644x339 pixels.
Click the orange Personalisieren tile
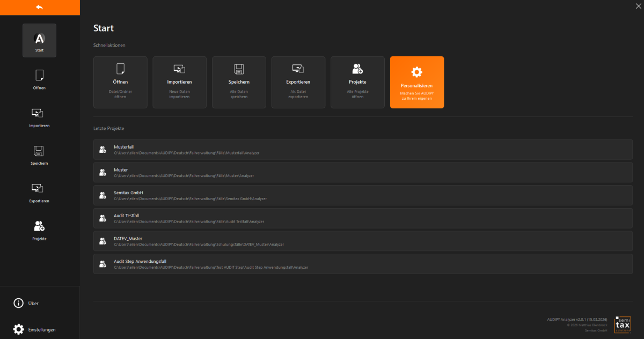(x=417, y=82)
